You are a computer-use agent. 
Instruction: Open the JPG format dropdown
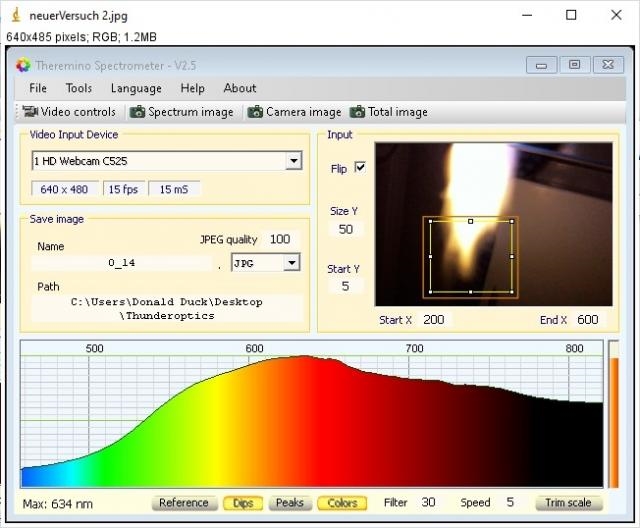(x=291, y=263)
